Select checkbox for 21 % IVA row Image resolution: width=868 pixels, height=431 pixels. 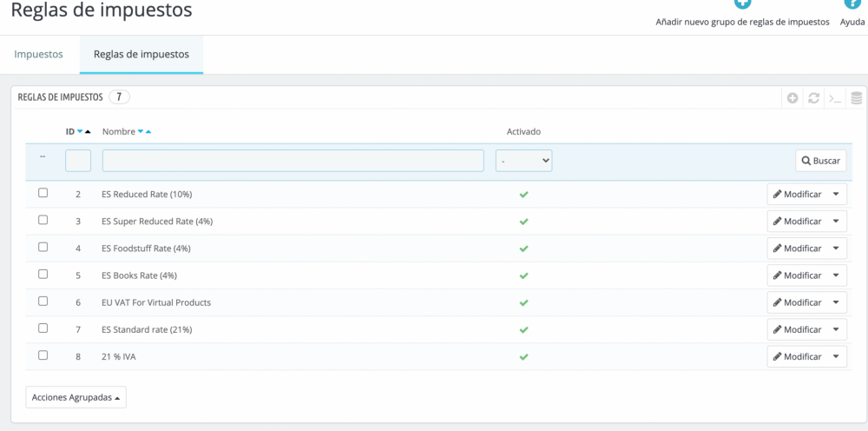click(43, 355)
